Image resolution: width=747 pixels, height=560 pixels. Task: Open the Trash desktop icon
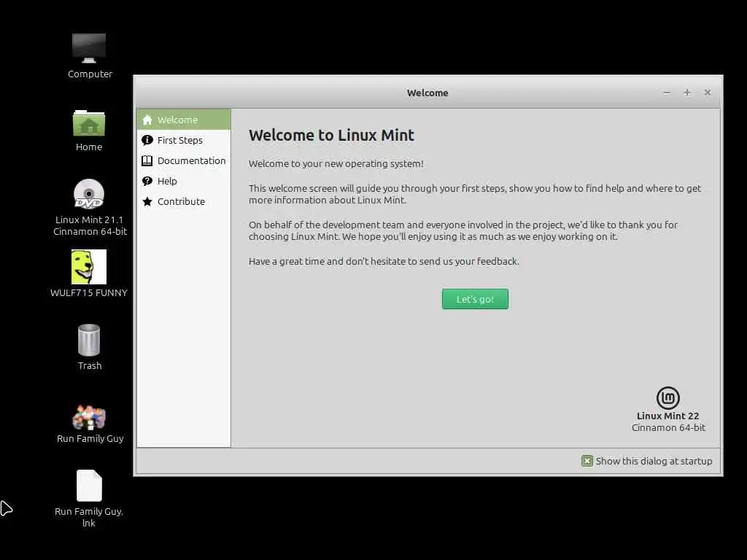[89, 340]
